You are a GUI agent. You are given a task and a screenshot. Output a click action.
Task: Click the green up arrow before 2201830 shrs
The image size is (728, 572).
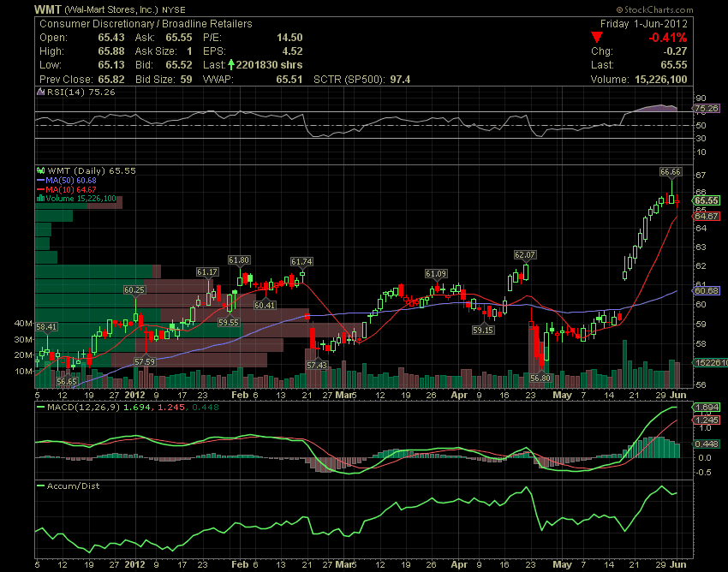pyautogui.click(x=230, y=64)
